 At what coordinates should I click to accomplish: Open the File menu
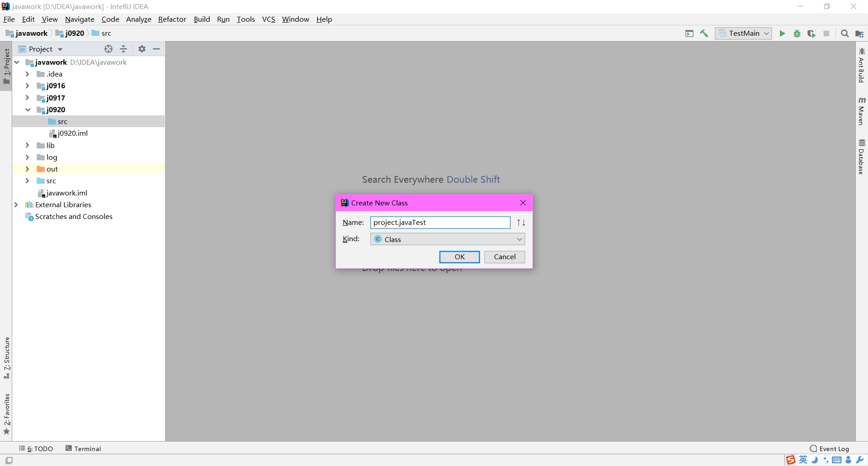pos(9,19)
